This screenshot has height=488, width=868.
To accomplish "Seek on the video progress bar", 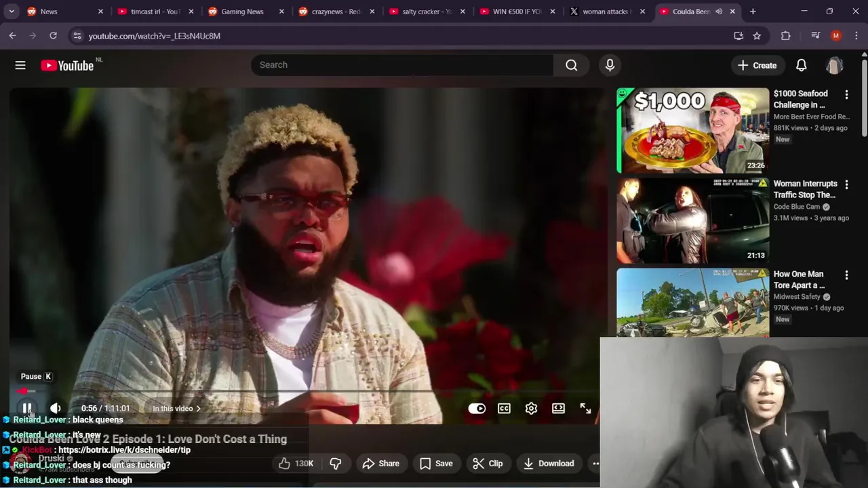I will pos(304,392).
